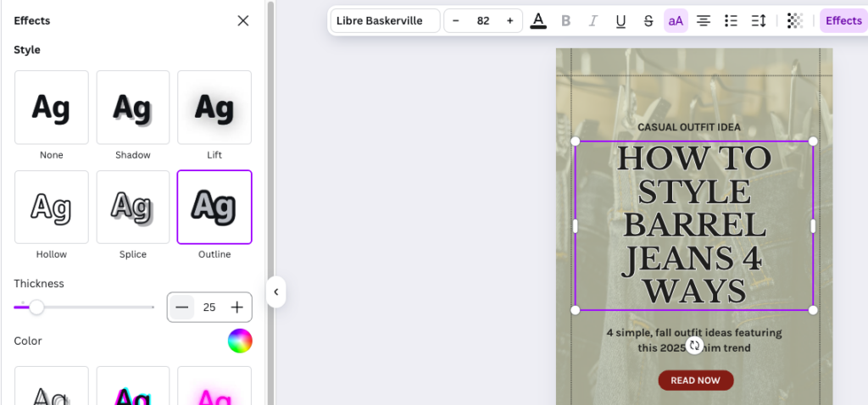Toggle the bulleted list
868x405 pixels.
click(731, 20)
